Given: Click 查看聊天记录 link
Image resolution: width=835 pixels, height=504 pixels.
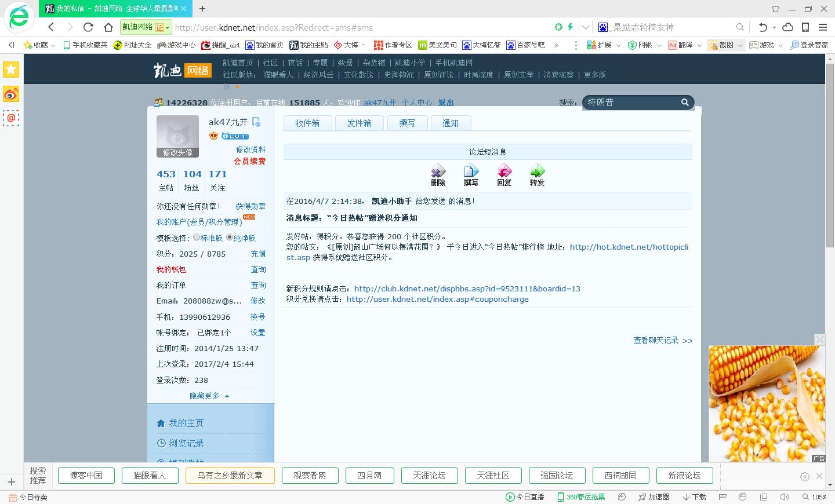Looking at the screenshot, I should [663, 341].
